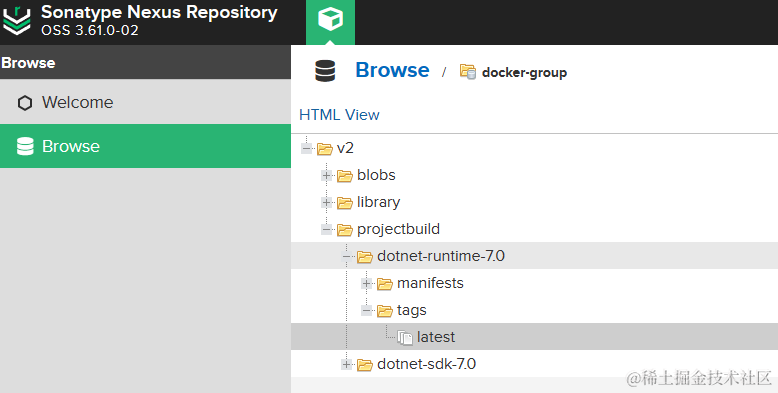The image size is (778, 393).
Task: Collapse the tags folder node
Action: [367, 311]
